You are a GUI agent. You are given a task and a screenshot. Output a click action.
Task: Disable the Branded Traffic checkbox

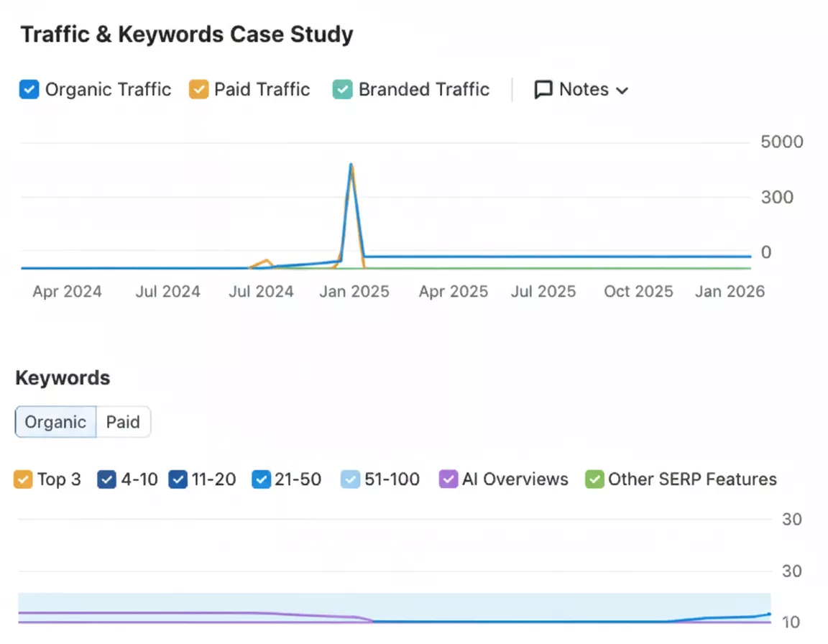click(343, 90)
